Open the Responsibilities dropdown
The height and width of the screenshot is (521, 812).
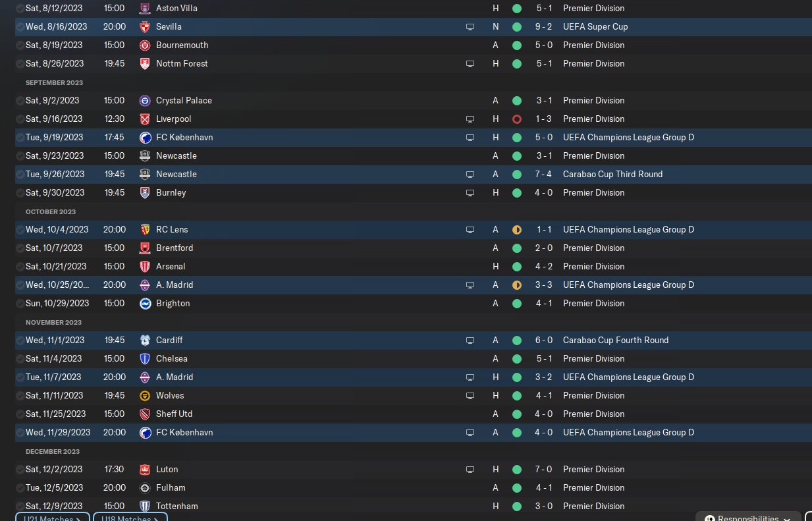point(748,517)
